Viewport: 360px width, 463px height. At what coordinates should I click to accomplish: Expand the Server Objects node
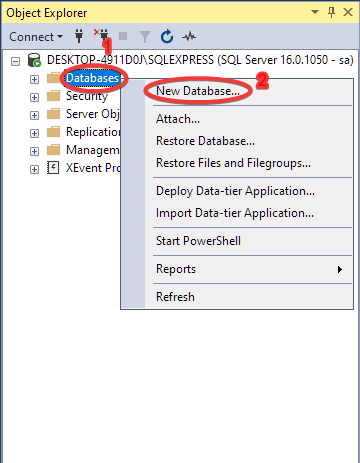pyautogui.click(x=34, y=115)
